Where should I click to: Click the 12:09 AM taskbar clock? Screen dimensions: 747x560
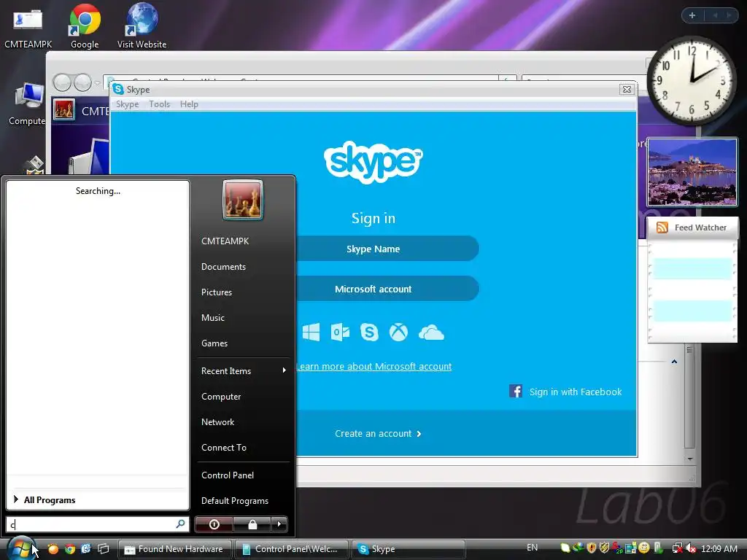[x=719, y=548]
